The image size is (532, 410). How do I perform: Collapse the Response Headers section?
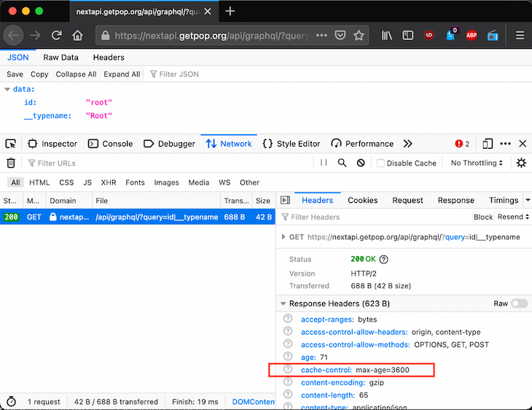click(283, 303)
